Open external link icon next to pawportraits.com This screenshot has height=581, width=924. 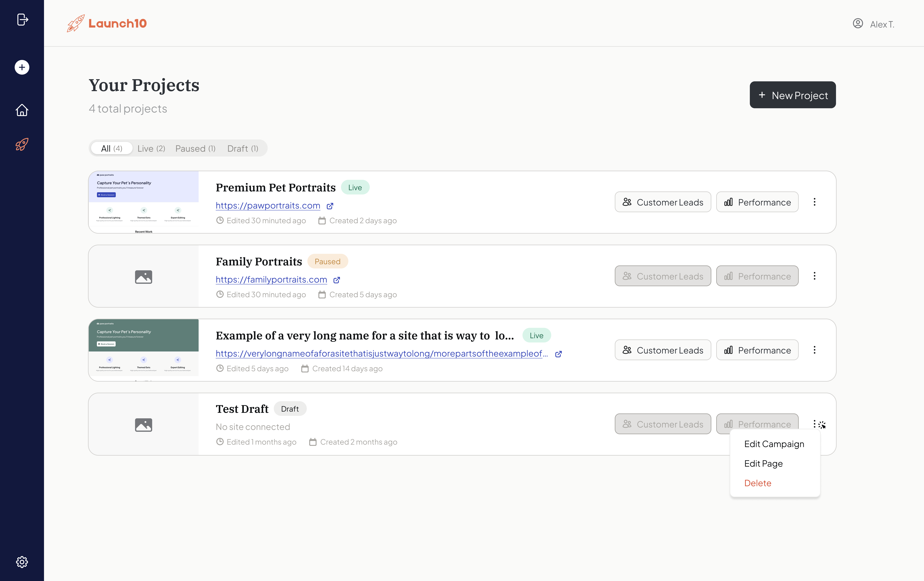point(330,206)
